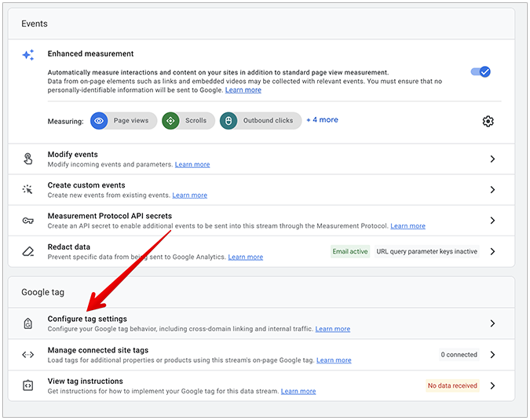Screen dimensions: 530x420
Task: Open the Configure tag settings row
Action: click(261, 323)
